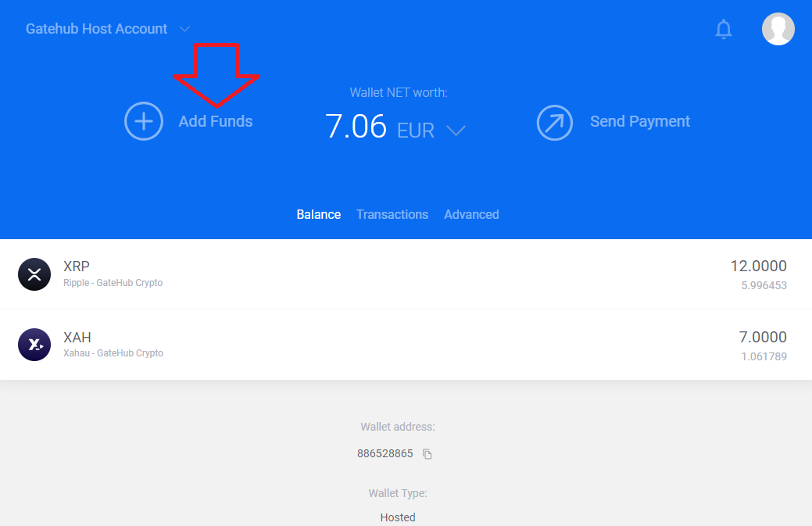Open the EUR currency dropdown chevron
This screenshot has height=526, width=812.
click(456, 131)
